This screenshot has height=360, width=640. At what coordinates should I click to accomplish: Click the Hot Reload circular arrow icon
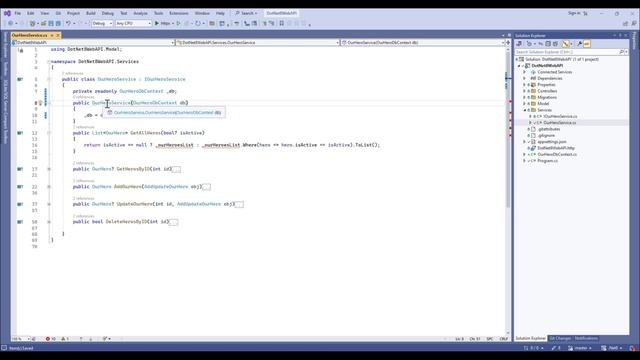[198, 24]
